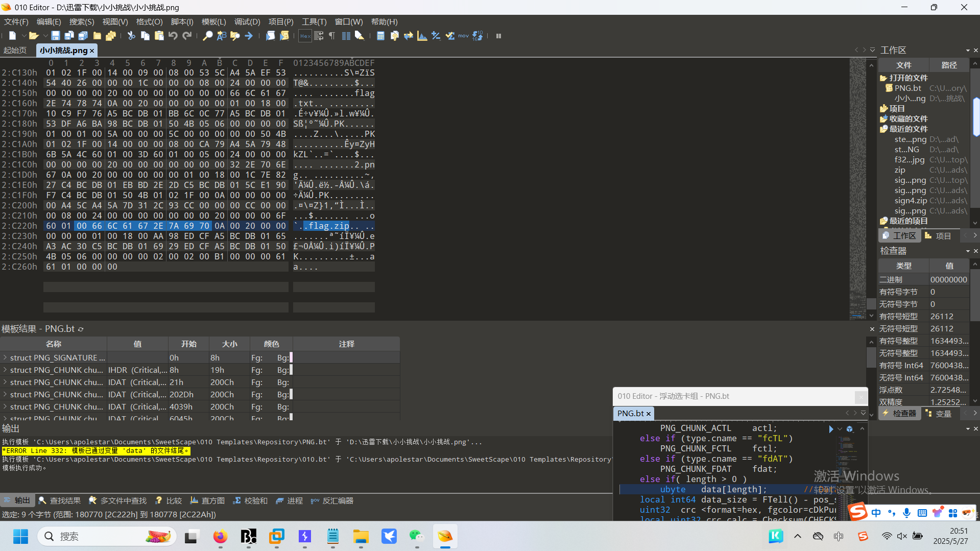Toggle word wrap / linefeeds icon
Viewport: 980px width, 551px height.
(x=319, y=36)
